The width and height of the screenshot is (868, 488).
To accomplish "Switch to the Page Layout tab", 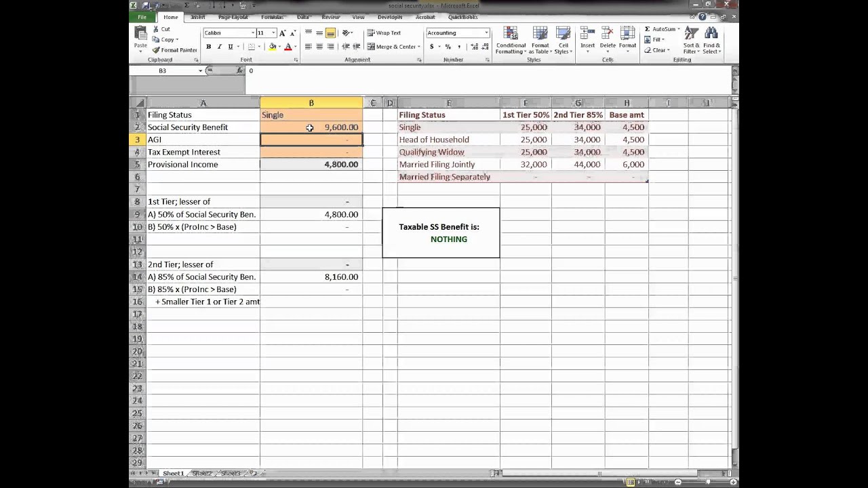I will point(233,17).
